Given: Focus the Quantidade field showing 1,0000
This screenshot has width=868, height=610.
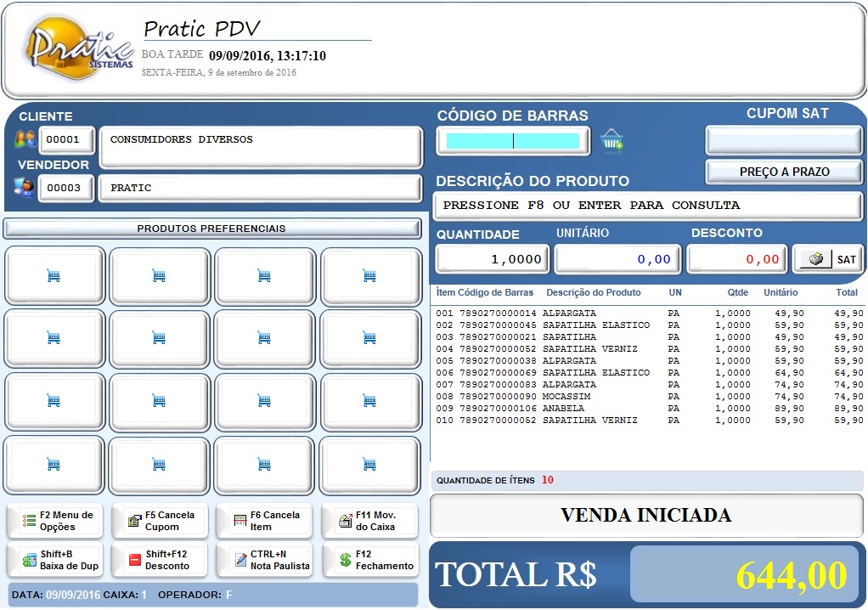Looking at the screenshot, I should click(492, 259).
